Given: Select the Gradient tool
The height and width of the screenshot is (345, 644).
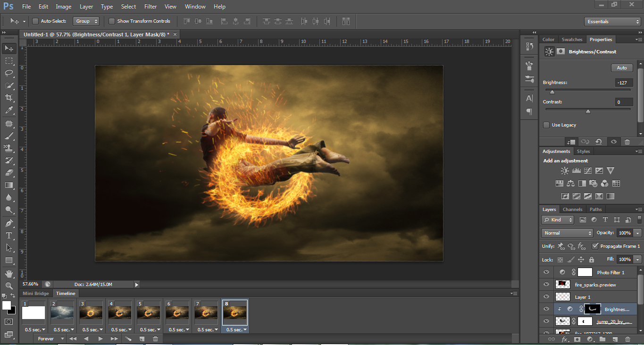Looking at the screenshot, I should click(x=9, y=185).
